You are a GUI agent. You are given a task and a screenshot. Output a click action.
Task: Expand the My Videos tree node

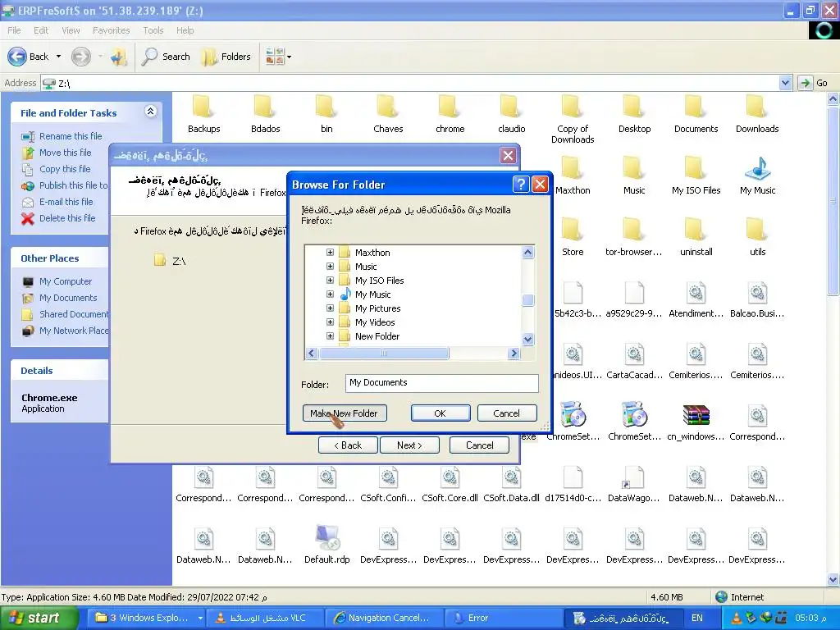point(330,322)
